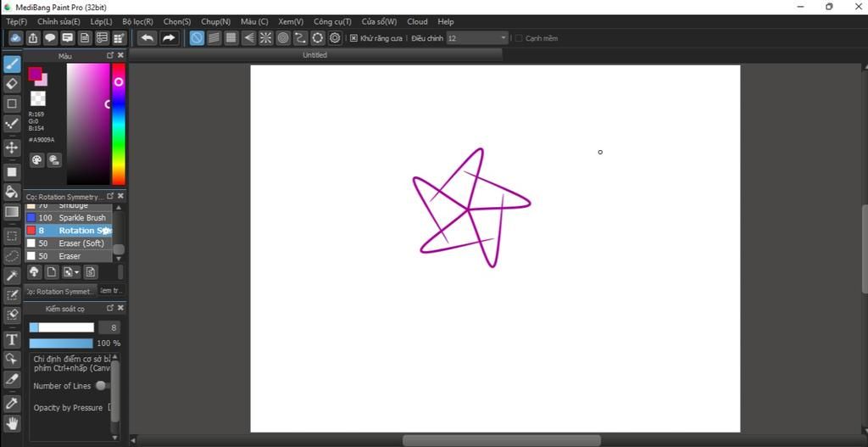868x447 pixels.
Task: Choose the Eraser (Soft) brush in list
Action: (x=69, y=243)
